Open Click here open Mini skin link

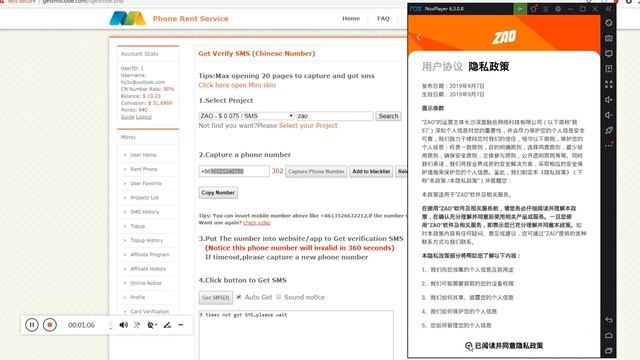(x=237, y=85)
